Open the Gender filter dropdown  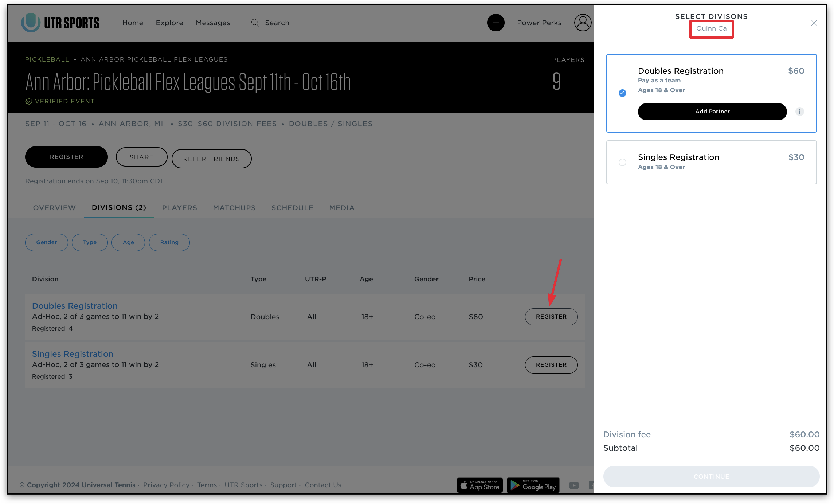point(46,242)
